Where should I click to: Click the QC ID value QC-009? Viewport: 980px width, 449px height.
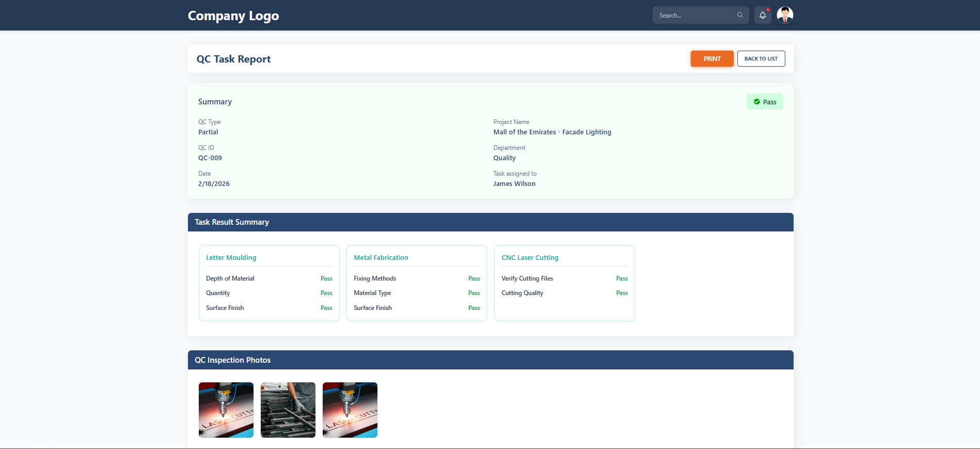pyautogui.click(x=210, y=158)
